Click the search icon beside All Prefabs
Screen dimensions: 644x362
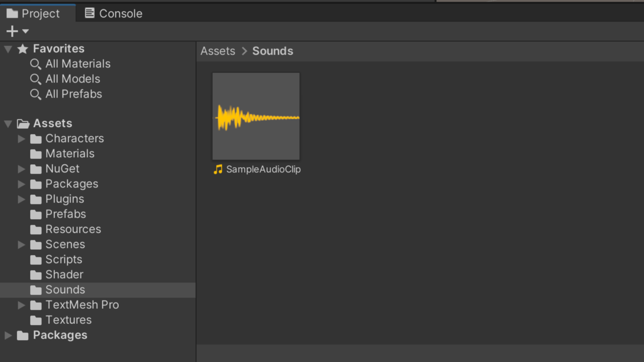36,94
